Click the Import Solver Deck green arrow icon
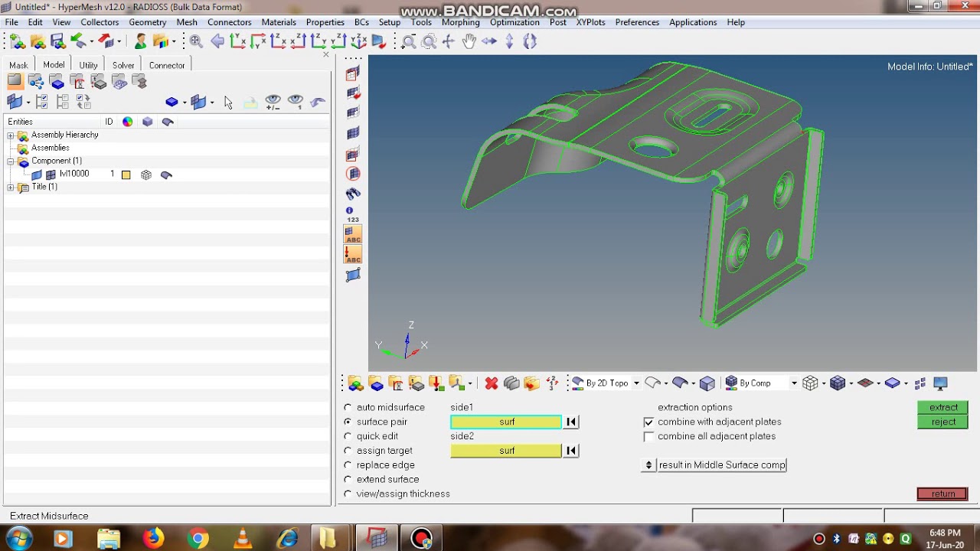Viewport: 980px width, 551px height. [x=77, y=41]
